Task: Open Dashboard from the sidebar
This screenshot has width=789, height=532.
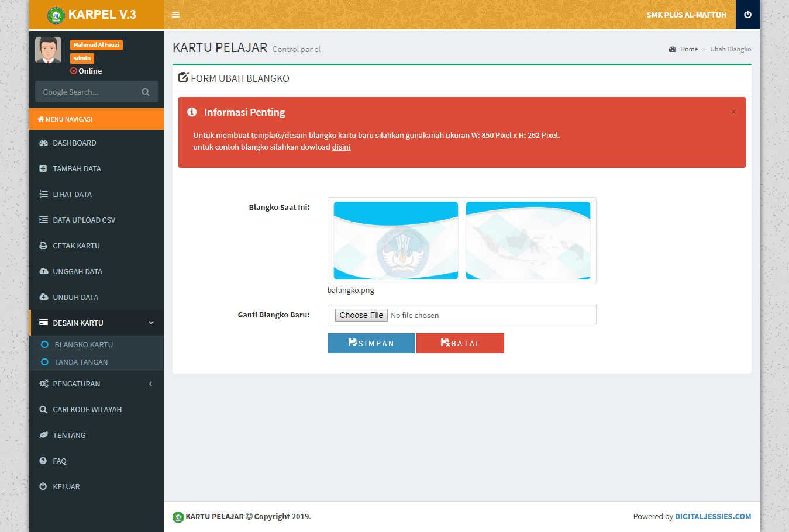Action: point(74,143)
